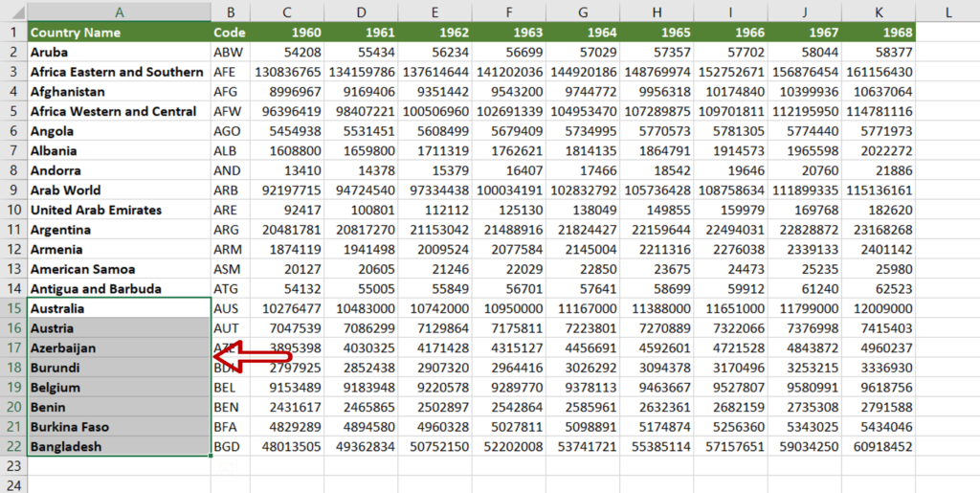980x493 pixels.
Task: Click cell containing 9183948
Action: click(x=361, y=388)
